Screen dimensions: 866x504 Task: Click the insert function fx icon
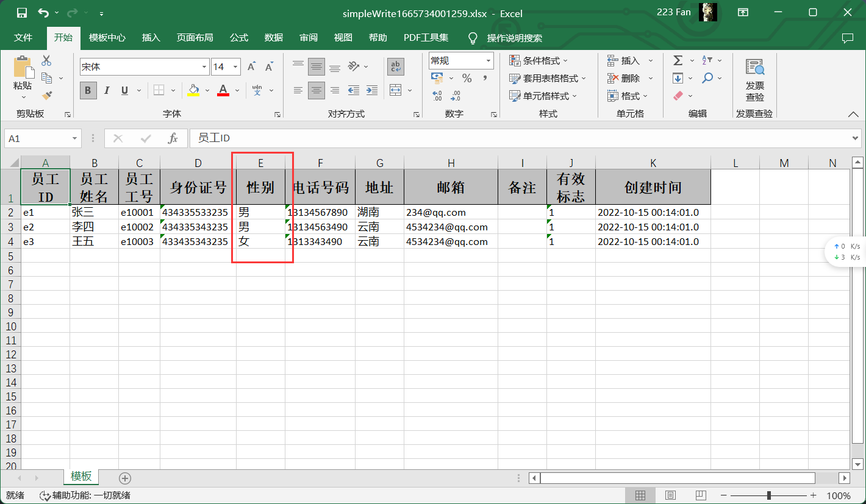[x=173, y=138]
